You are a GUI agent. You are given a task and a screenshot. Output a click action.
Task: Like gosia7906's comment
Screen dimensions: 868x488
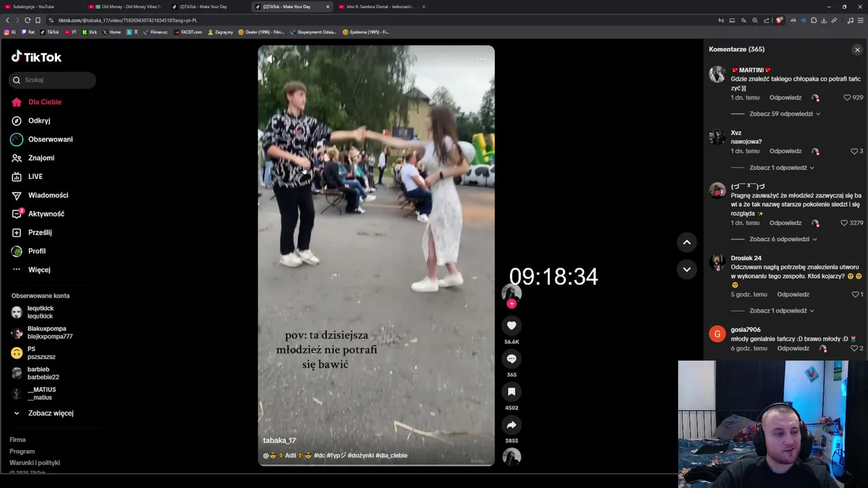tap(854, 348)
